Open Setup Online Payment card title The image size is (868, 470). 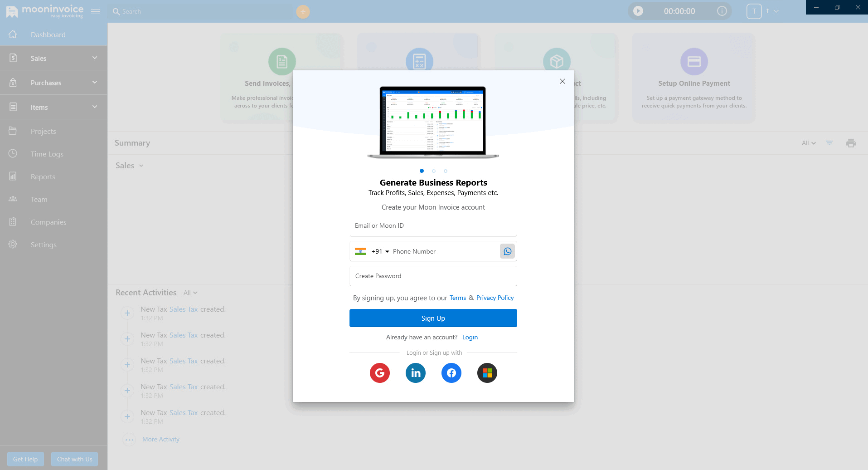(x=694, y=83)
